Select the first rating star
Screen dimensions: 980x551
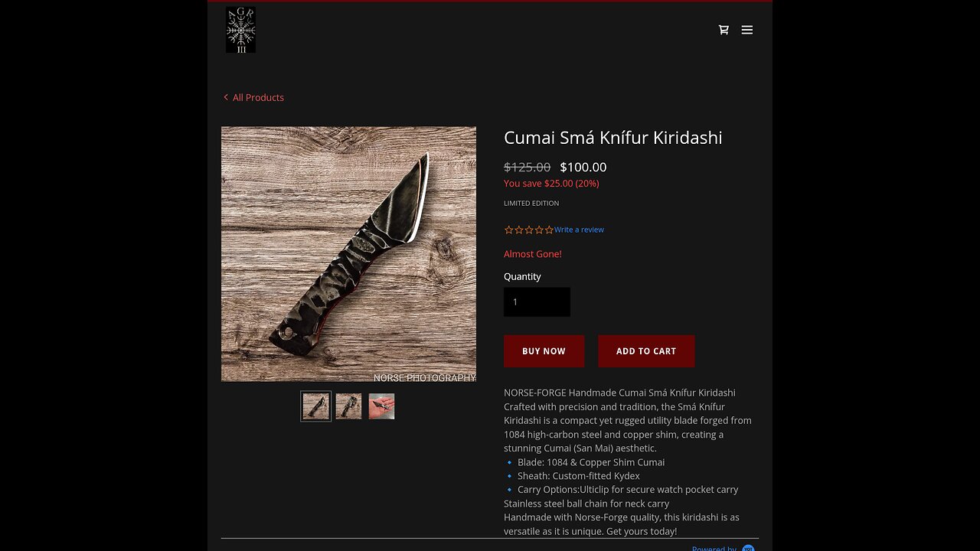(x=508, y=230)
